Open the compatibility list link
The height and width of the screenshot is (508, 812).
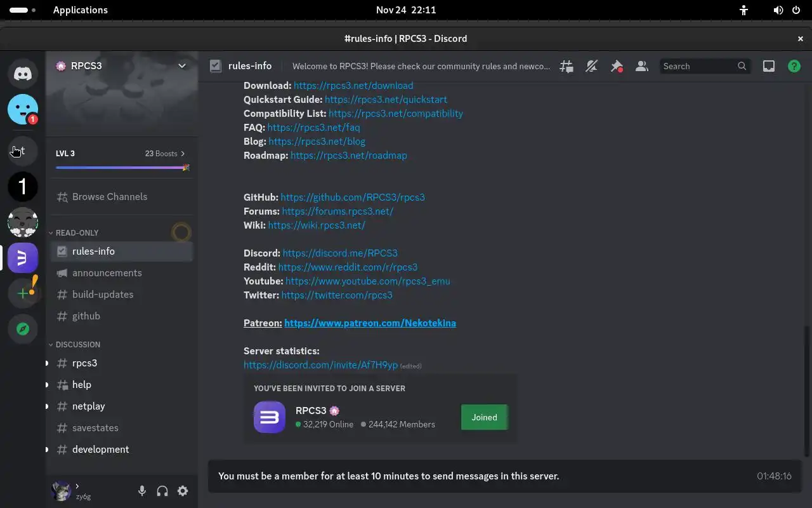click(396, 114)
